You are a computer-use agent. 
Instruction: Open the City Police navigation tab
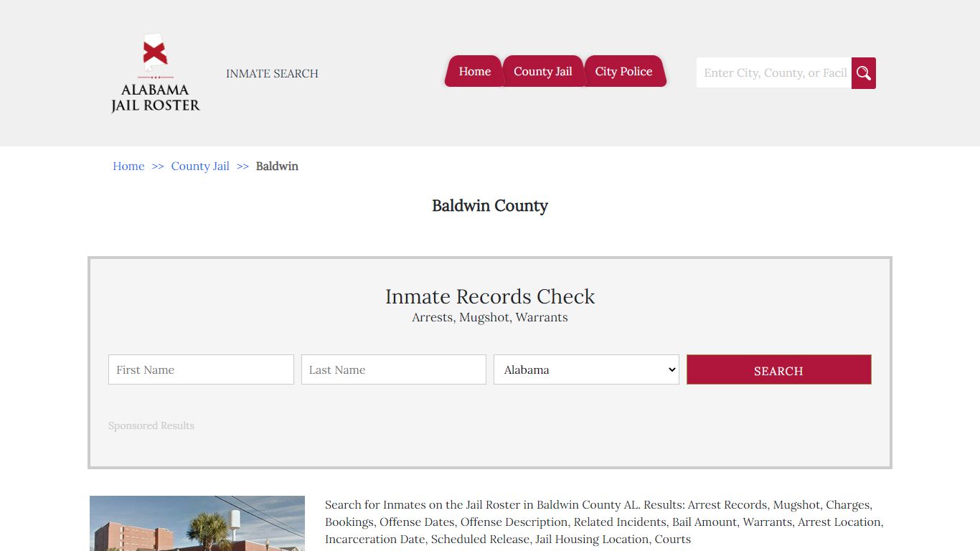point(624,72)
